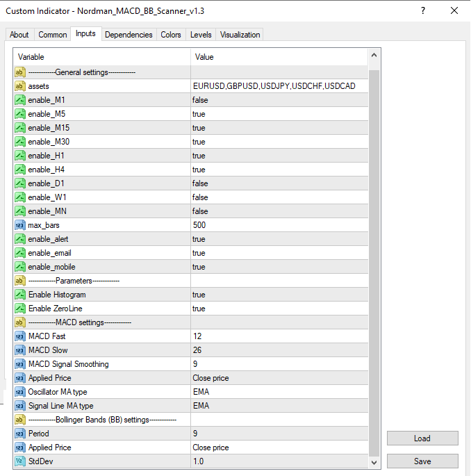This screenshot has height=476, width=471.
Task: Click the boolean icon next to enable_W1
Action: point(19,197)
